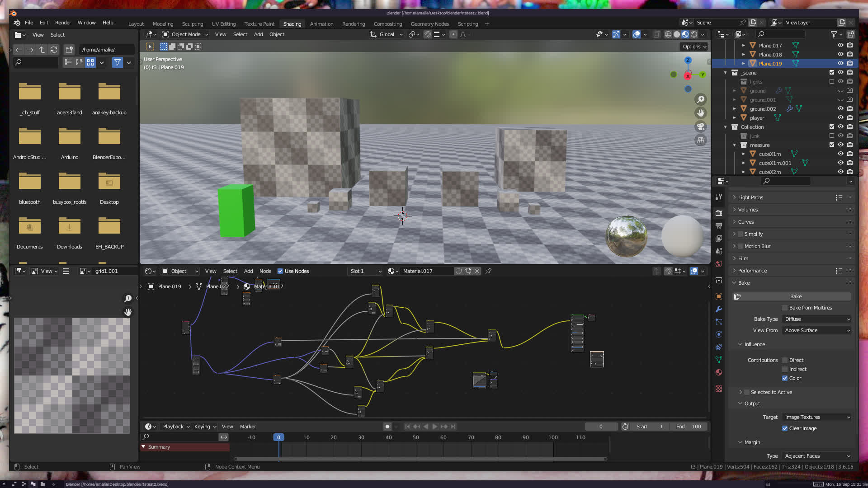This screenshot has height=488, width=868.
Task: Select rendered viewport shading mode icon
Action: pos(694,34)
